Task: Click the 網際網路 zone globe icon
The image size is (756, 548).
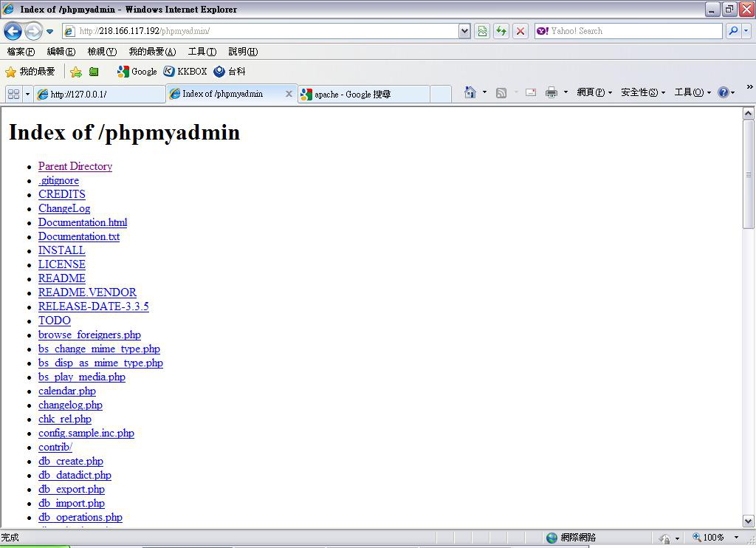Action: click(x=551, y=538)
